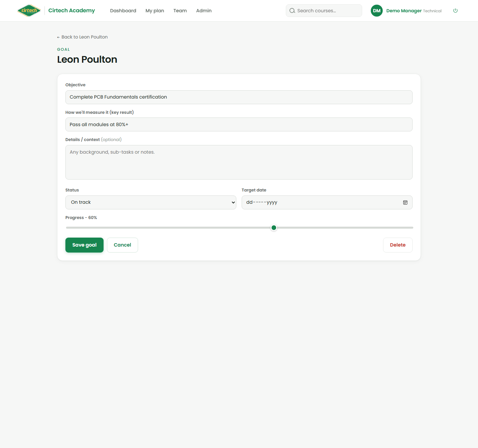Click the Details context textarea
478x448 pixels.
click(x=239, y=162)
